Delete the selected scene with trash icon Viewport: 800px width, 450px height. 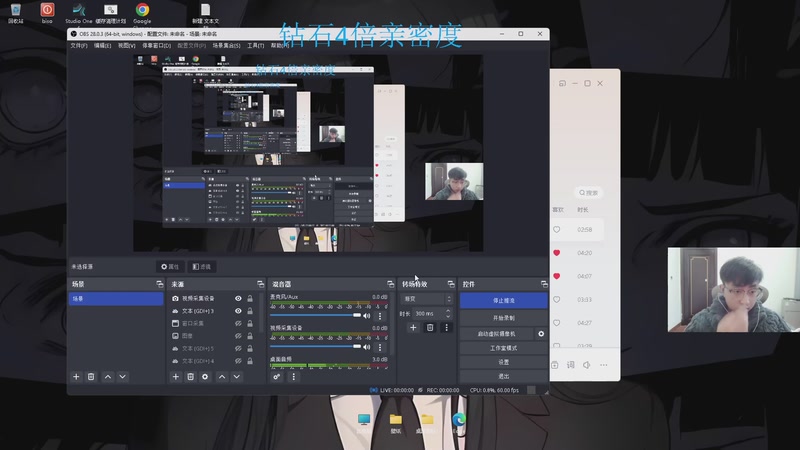(91, 377)
